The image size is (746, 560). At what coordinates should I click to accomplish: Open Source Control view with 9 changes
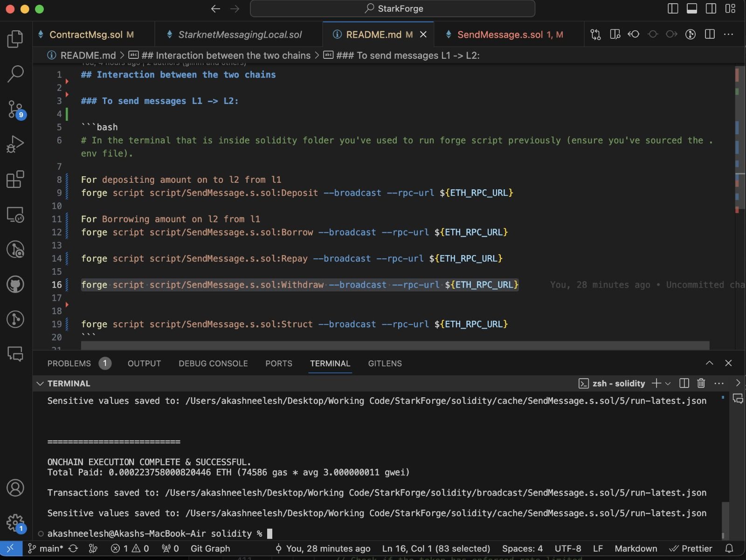pyautogui.click(x=16, y=109)
